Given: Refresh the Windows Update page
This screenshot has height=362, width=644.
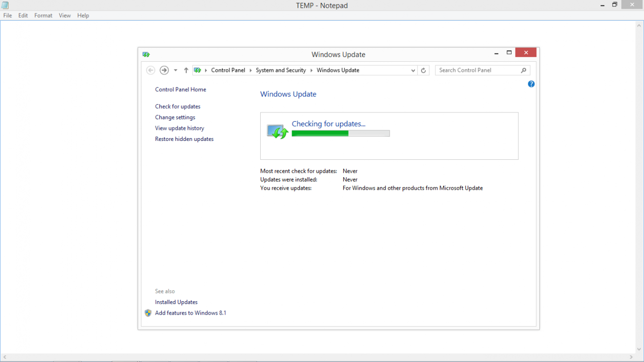Looking at the screenshot, I should click(x=423, y=70).
